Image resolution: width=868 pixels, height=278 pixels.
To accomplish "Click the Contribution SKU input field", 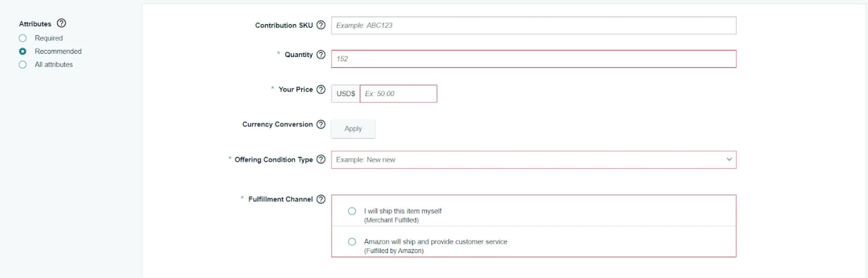I will 533,25.
